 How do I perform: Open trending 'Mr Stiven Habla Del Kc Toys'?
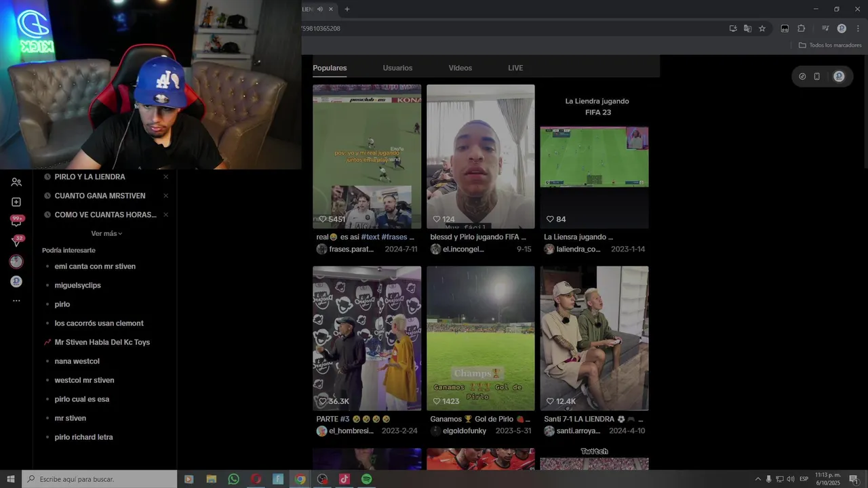[x=102, y=342]
